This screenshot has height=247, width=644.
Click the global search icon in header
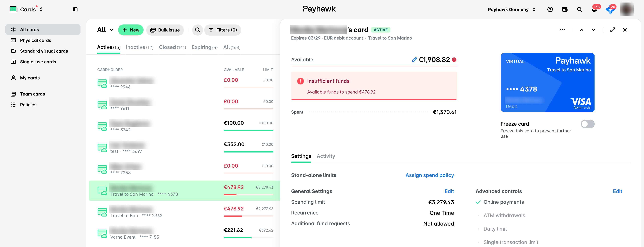click(x=579, y=10)
